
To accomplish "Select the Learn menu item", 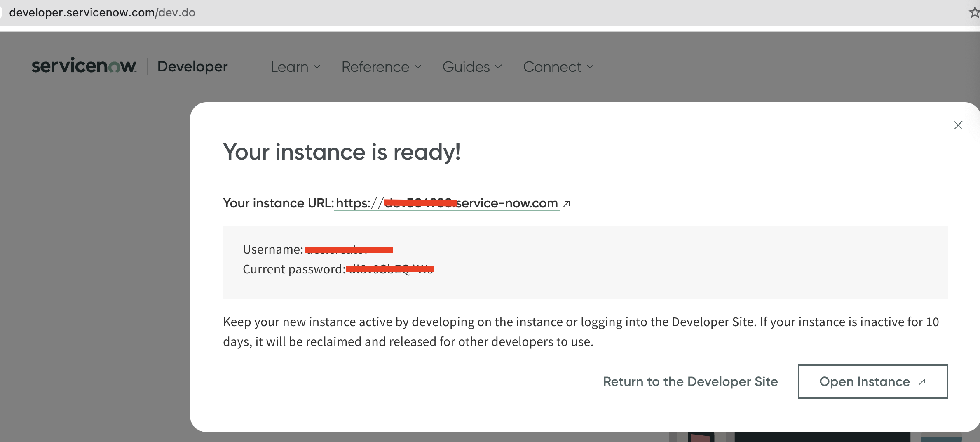I will (x=289, y=66).
